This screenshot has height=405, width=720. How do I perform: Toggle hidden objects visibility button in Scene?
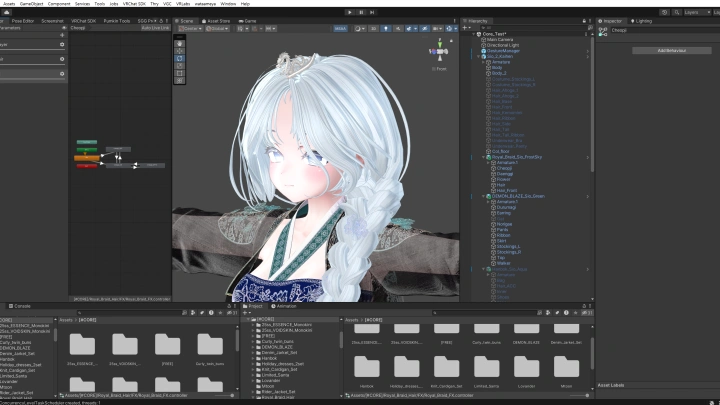click(424, 28)
